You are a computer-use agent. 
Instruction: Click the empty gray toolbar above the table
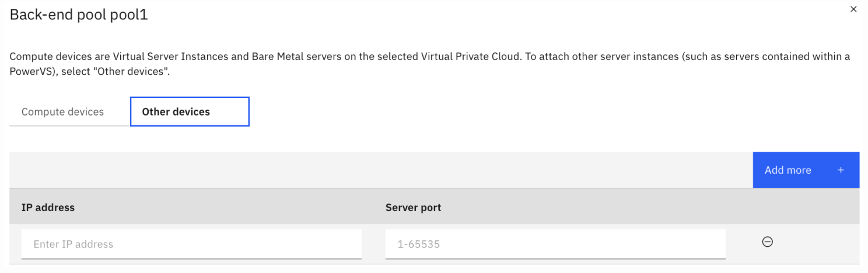[x=379, y=170]
